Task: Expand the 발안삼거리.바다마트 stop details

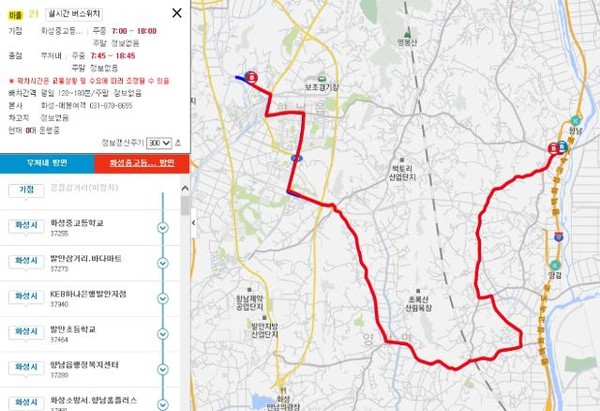Action: 163,263
